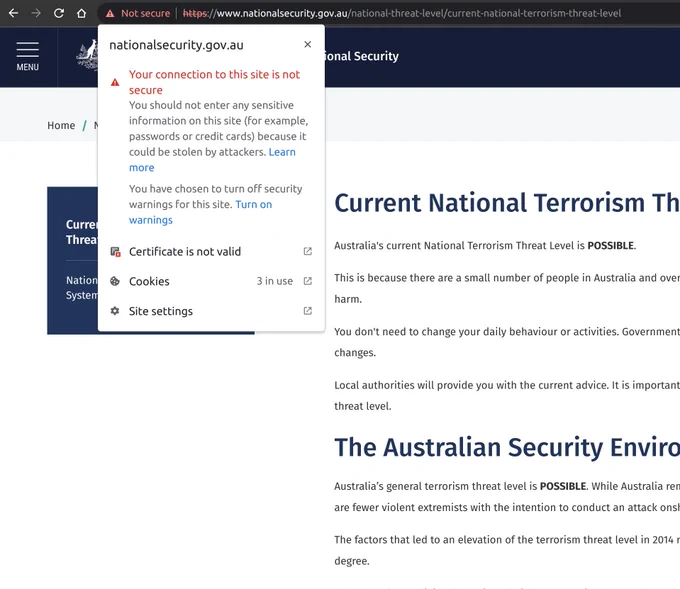Click the Not secure warning triangle in address bar
This screenshot has height=589, width=680.
coord(110,14)
